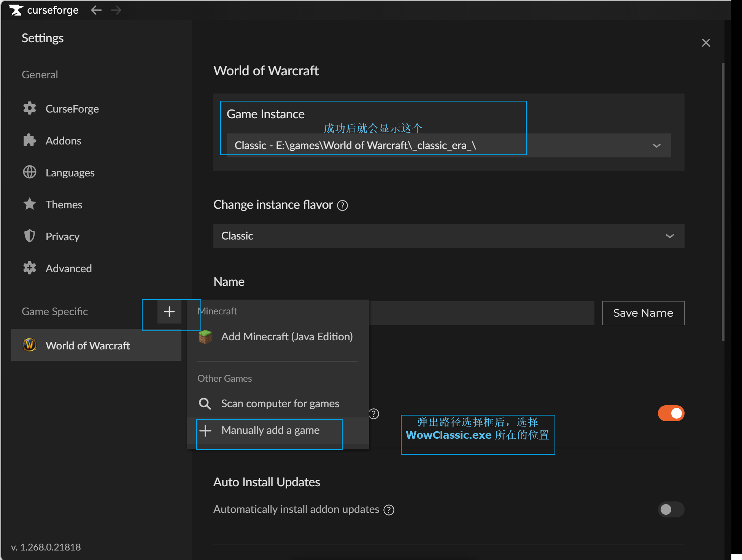
Task: Open Privacy shield icon
Action: tap(30, 236)
